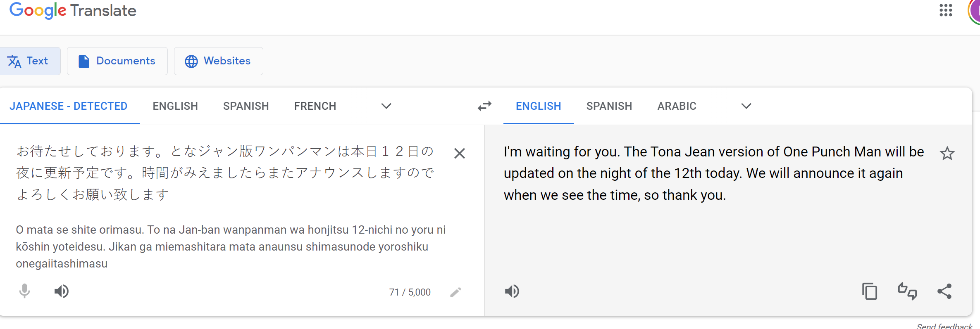Screen dimensions: 980x329
Task: Swap source and target languages
Action: pyautogui.click(x=484, y=106)
